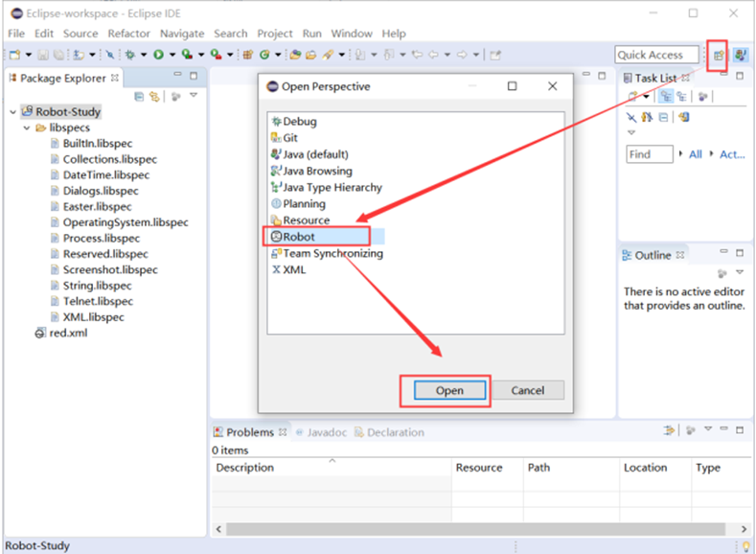Screen dimensions: 756x554
Task: Click the Problems horizontal scrollbar right arrow
Action: tap(743, 529)
